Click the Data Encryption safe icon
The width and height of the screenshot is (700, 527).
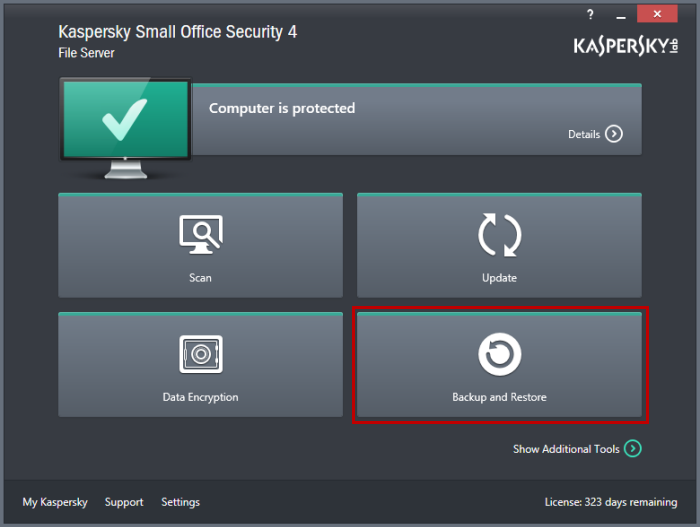pos(201,354)
